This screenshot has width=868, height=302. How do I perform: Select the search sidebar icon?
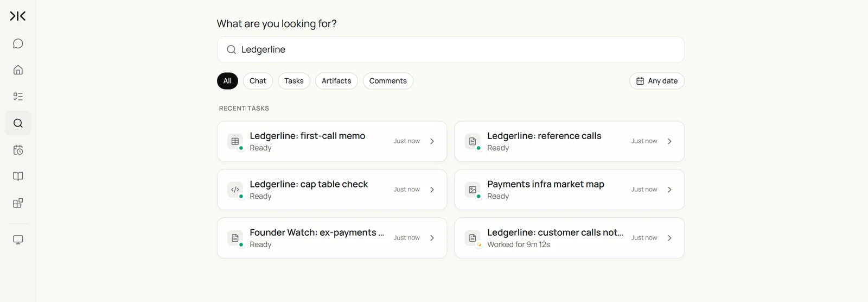tap(18, 123)
